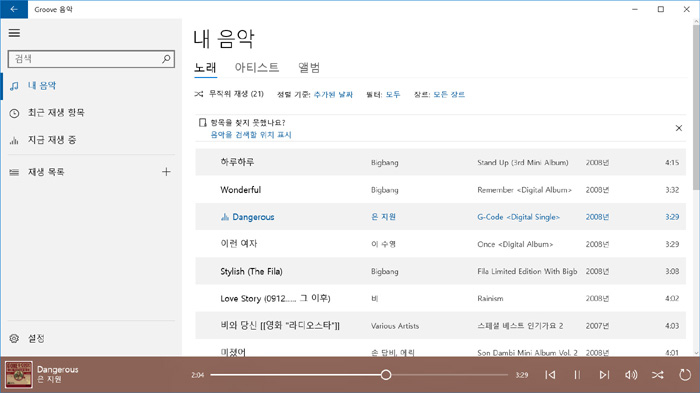Open album G-Code <Digital Single>
The width and height of the screenshot is (700, 393).
(518, 217)
